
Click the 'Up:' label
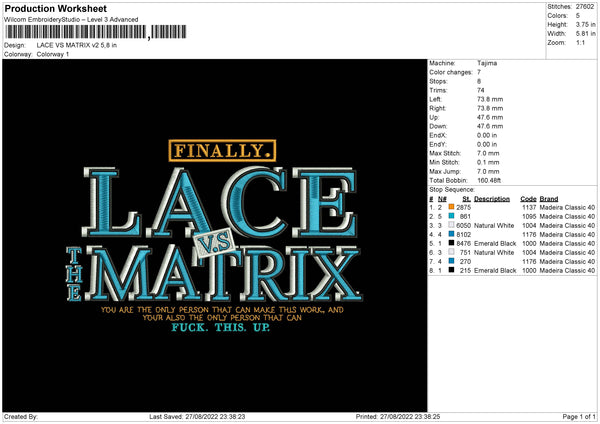(434, 117)
